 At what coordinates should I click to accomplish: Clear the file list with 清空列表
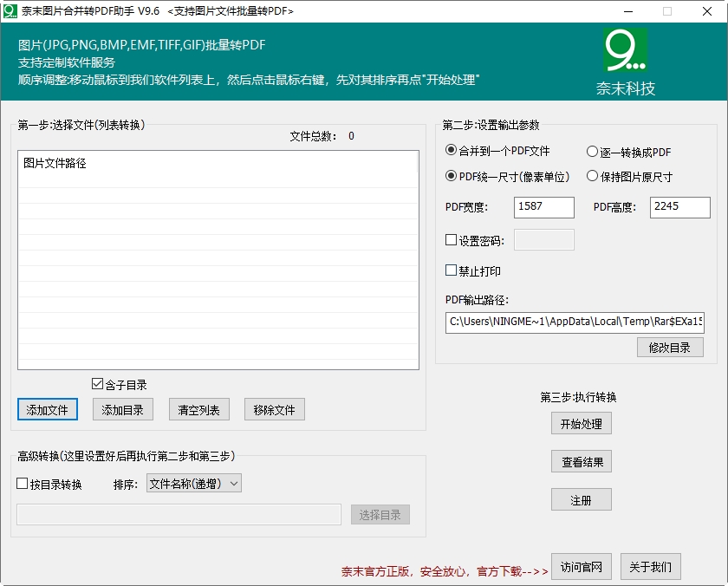pyautogui.click(x=198, y=410)
